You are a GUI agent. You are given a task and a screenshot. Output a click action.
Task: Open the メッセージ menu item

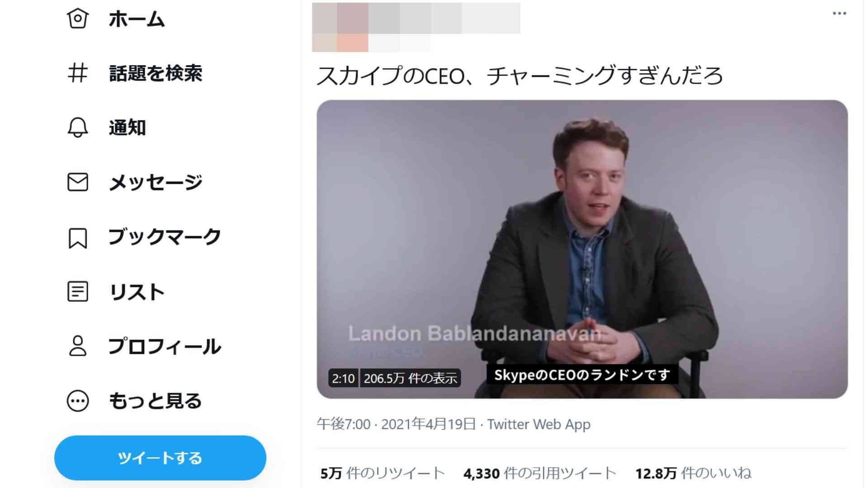(x=156, y=182)
